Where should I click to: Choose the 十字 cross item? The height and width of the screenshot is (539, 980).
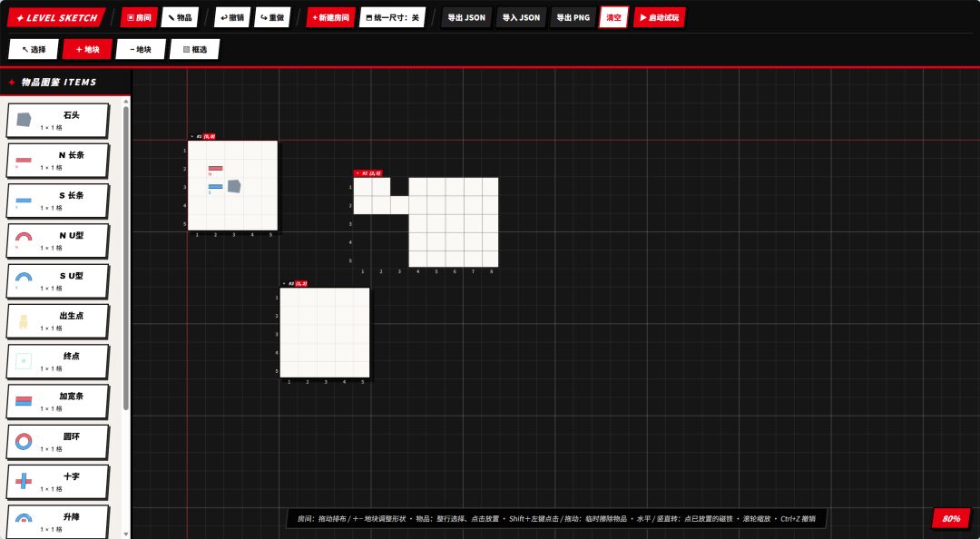click(x=57, y=482)
